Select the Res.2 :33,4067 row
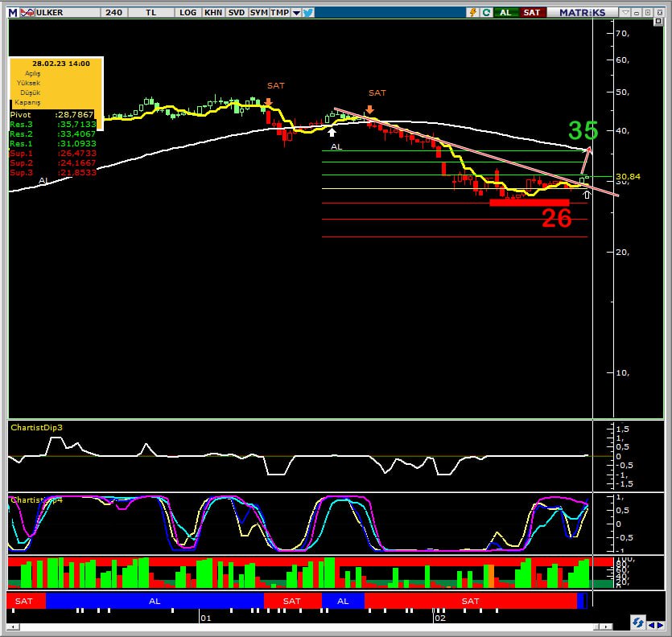The height and width of the screenshot is (637, 672). click(53, 134)
